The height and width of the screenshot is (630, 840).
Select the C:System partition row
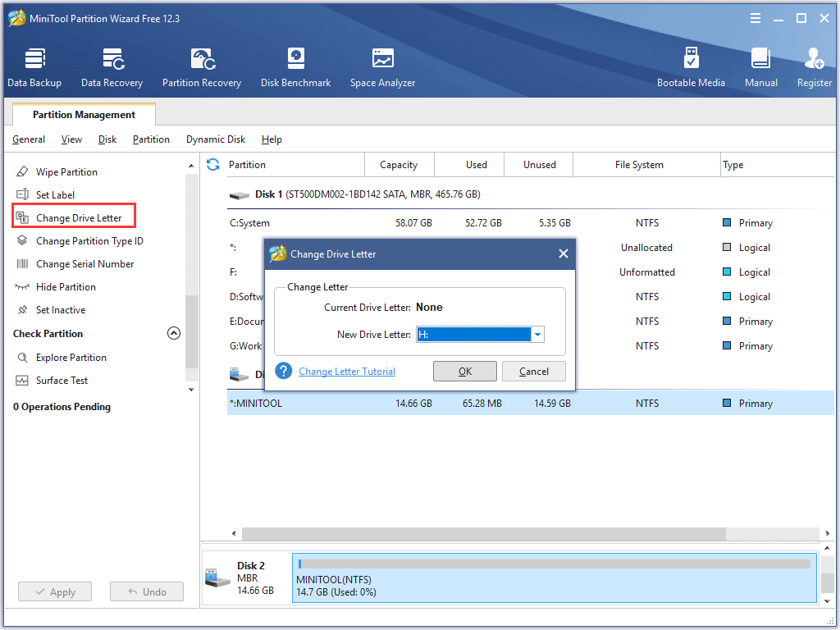[531, 223]
